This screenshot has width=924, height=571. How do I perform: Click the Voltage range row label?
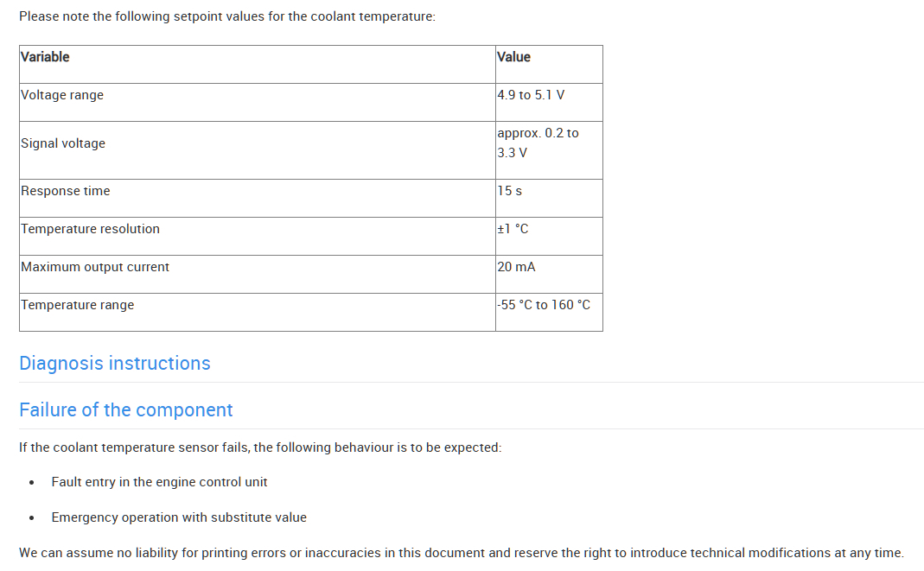(x=62, y=95)
